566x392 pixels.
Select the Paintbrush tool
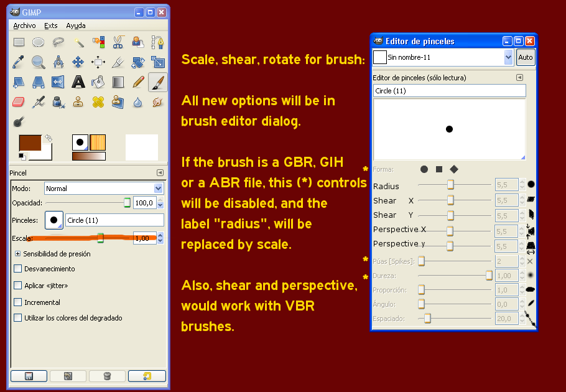click(157, 81)
